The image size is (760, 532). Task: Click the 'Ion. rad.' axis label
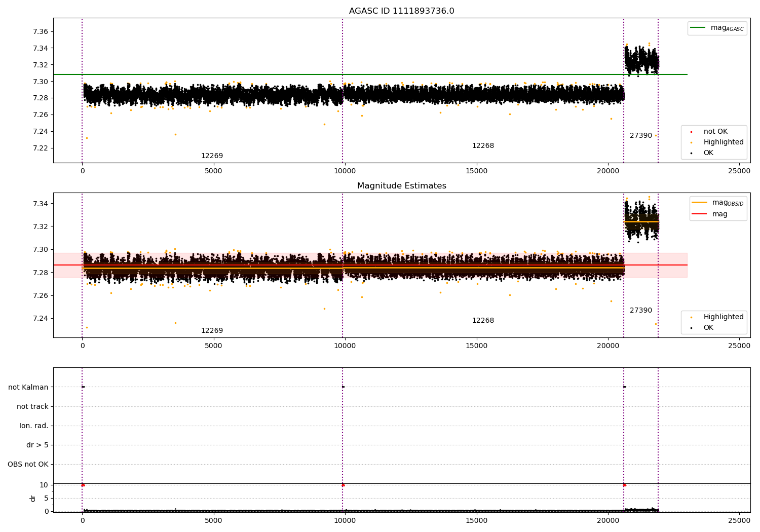pyautogui.click(x=34, y=426)
